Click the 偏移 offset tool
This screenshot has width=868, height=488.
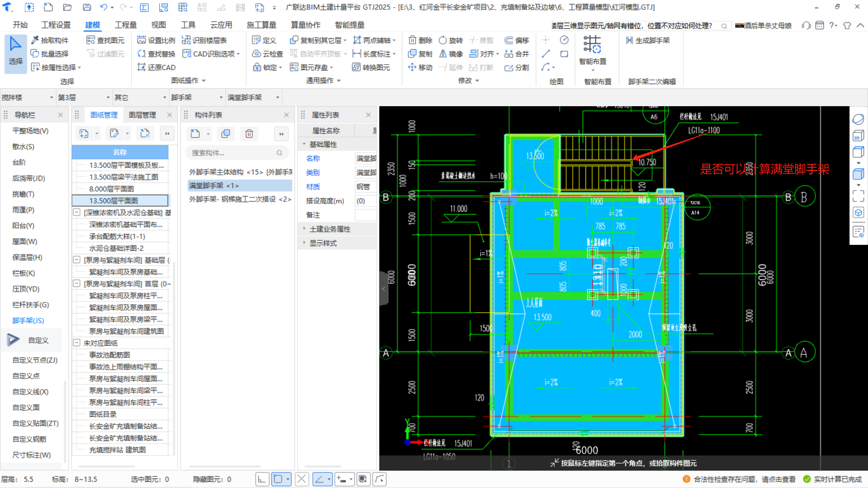coord(517,40)
